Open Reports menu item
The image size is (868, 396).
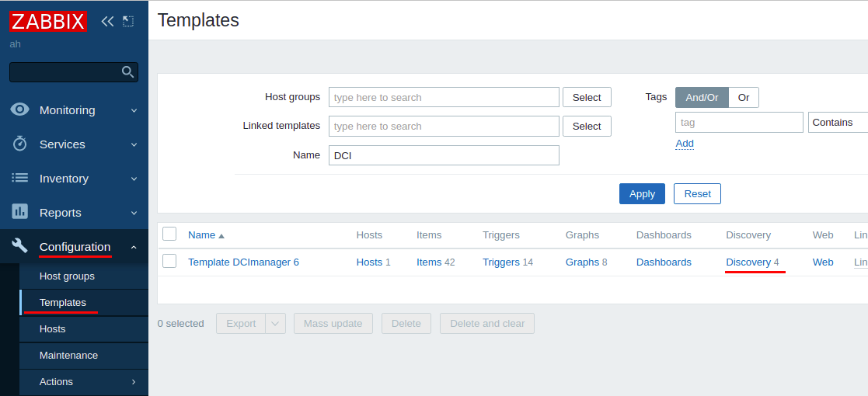[x=74, y=213]
